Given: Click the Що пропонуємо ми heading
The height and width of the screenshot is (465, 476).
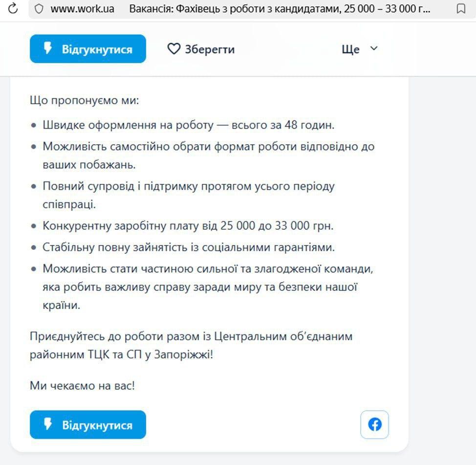Looking at the screenshot, I should click(85, 101).
